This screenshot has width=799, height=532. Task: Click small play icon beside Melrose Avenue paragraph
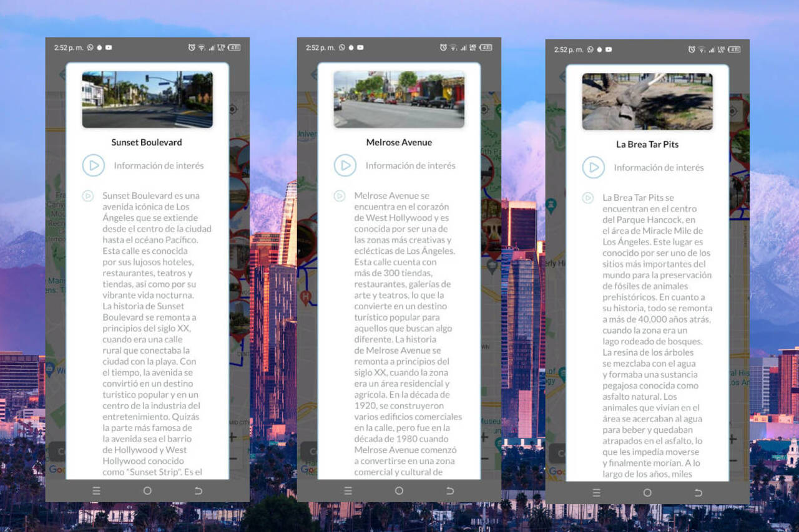click(x=340, y=196)
